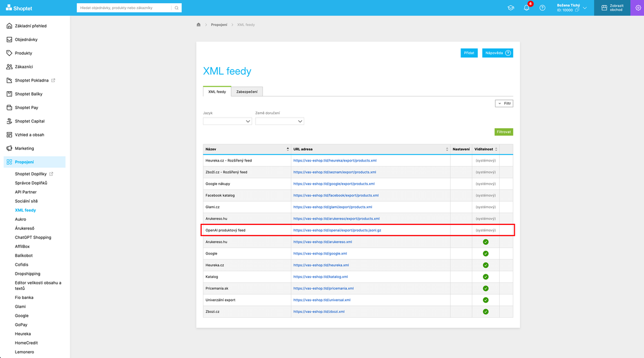Open the Jazyk dropdown

[x=228, y=121]
